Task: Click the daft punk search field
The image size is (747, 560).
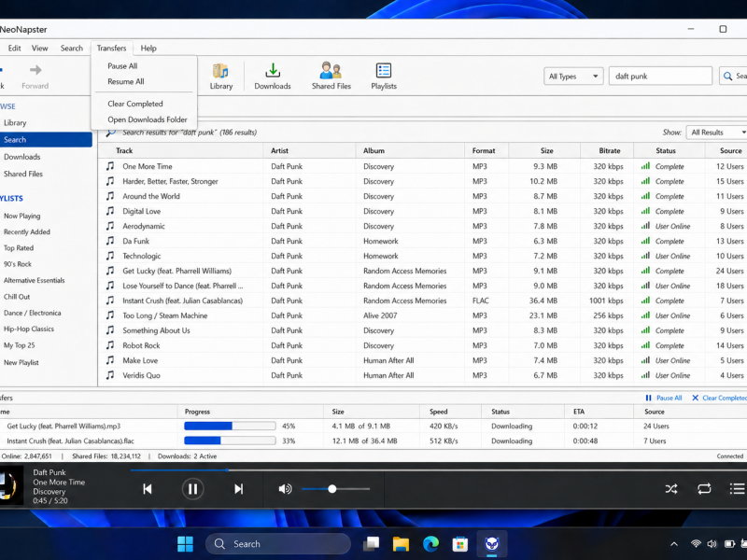Action: (x=660, y=77)
